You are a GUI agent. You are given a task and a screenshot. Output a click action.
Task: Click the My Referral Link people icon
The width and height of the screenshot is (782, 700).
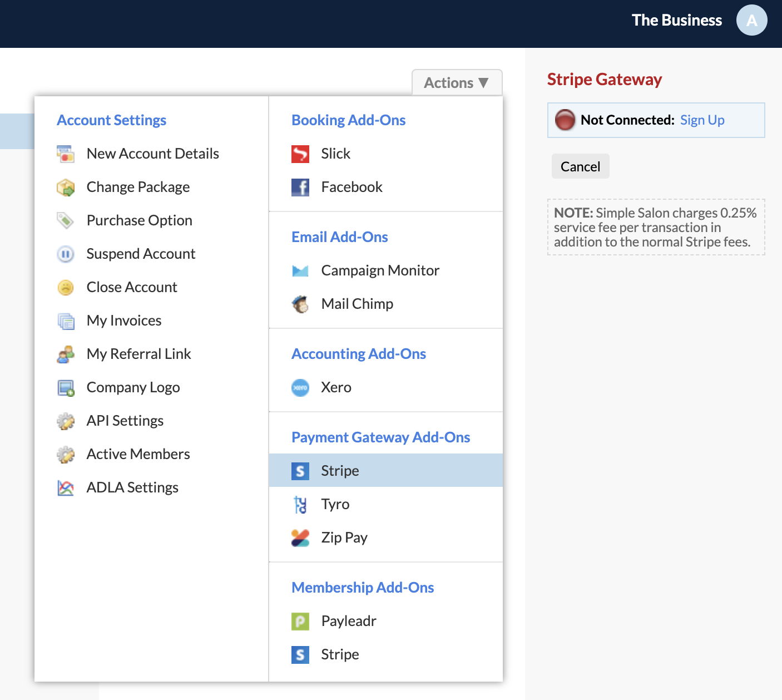tap(66, 354)
